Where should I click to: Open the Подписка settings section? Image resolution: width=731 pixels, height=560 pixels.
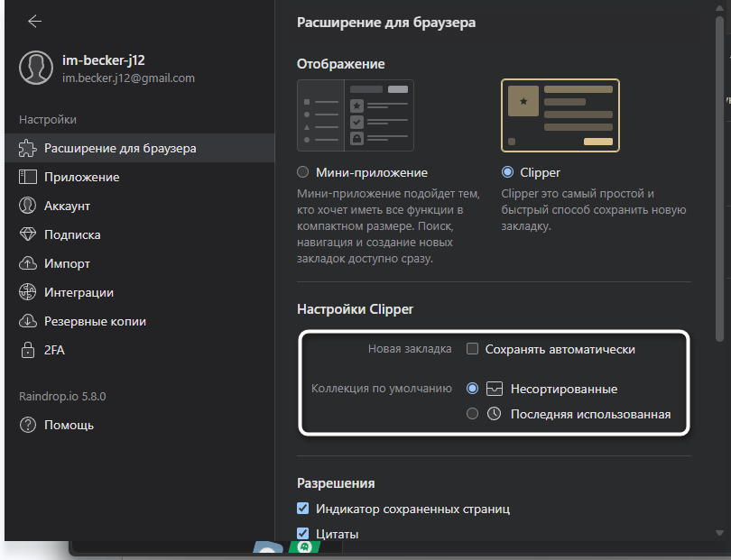click(140, 234)
